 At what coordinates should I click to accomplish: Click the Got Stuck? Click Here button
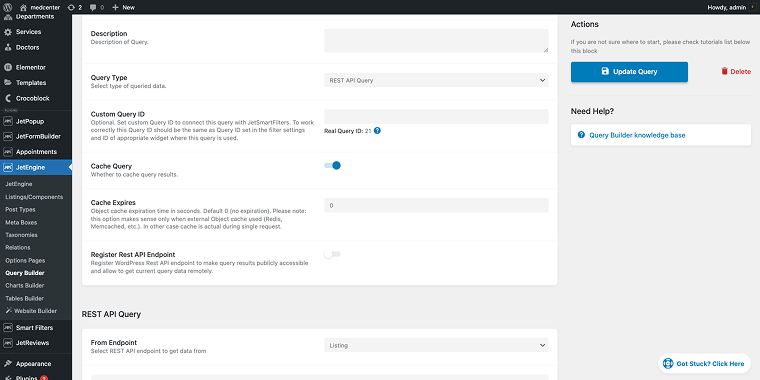(x=704, y=364)
